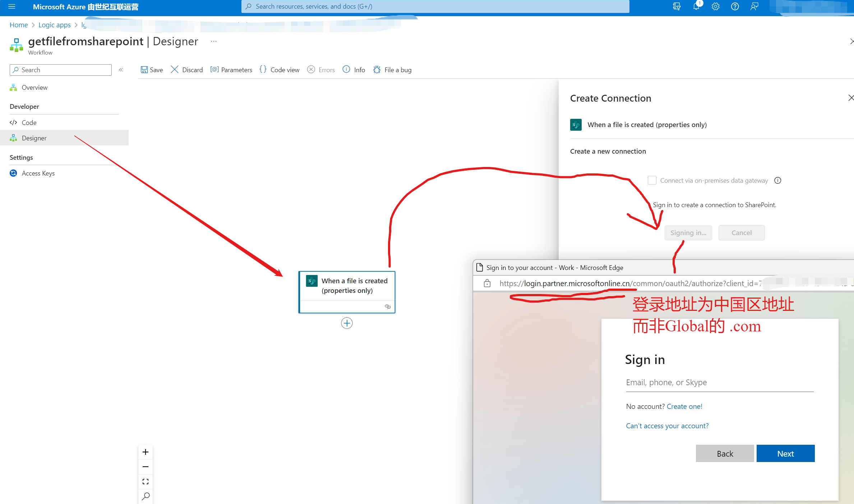Screen dimensions: 854x504
Task: Click the Logic apps breadcrumb link
Action: (55, 25)
